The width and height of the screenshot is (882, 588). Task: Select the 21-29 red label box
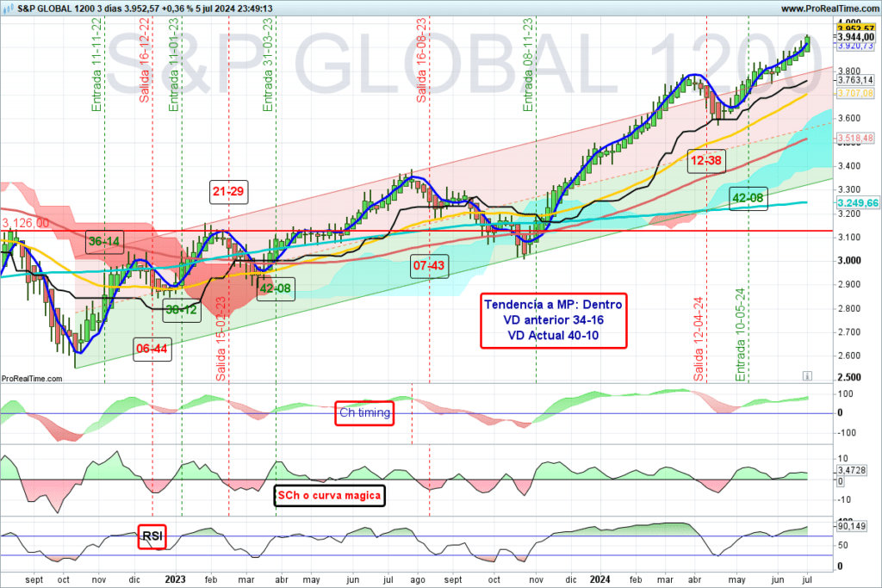tap(228, 192)
